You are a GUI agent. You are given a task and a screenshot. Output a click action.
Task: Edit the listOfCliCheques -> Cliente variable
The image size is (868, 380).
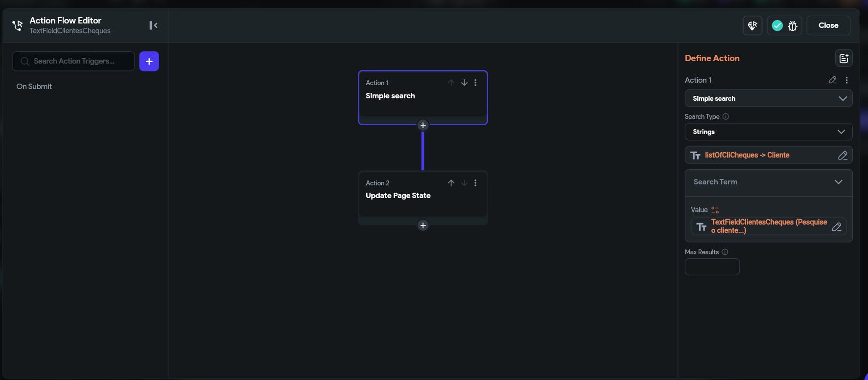(843, 156)
